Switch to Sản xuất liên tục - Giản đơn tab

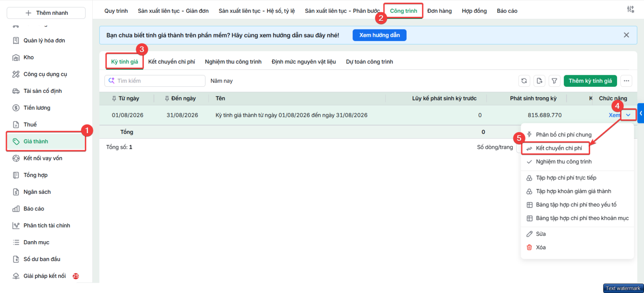point(173,11)
